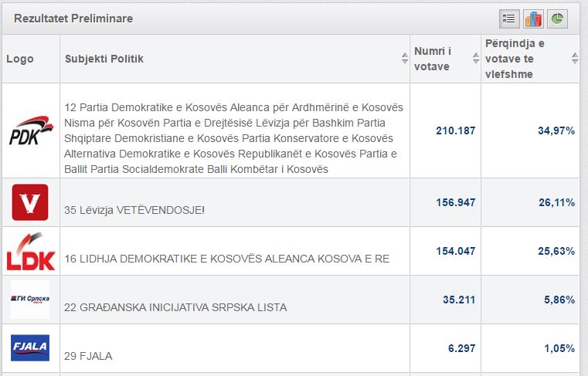
Task: Sort by Subjekti Politik arrows
Action: [405, 59]
